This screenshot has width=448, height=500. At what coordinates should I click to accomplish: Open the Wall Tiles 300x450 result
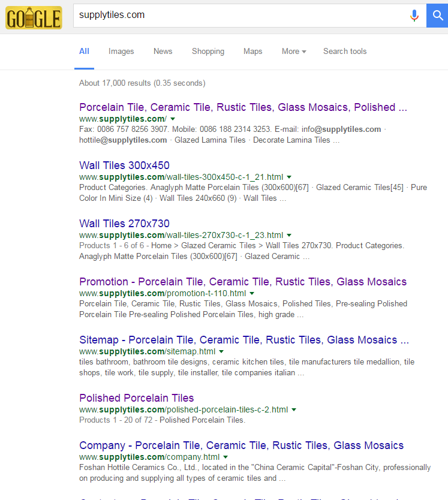pos(125,165)
